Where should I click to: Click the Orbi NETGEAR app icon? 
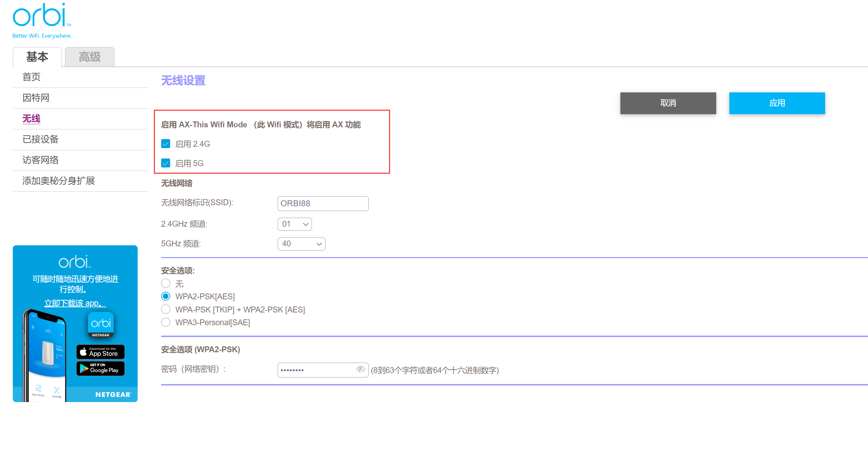[x=101, y=325]
